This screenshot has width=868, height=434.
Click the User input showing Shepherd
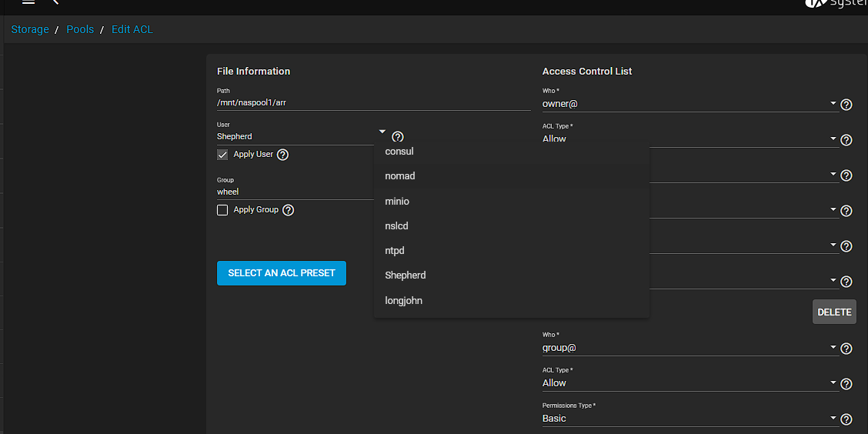[x=295, y=136]
